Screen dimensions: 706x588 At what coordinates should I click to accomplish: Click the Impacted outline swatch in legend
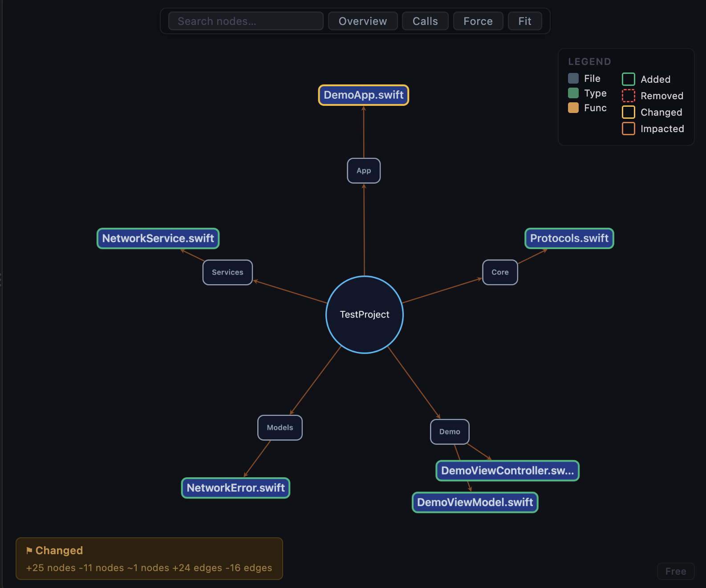coord(628,129)
